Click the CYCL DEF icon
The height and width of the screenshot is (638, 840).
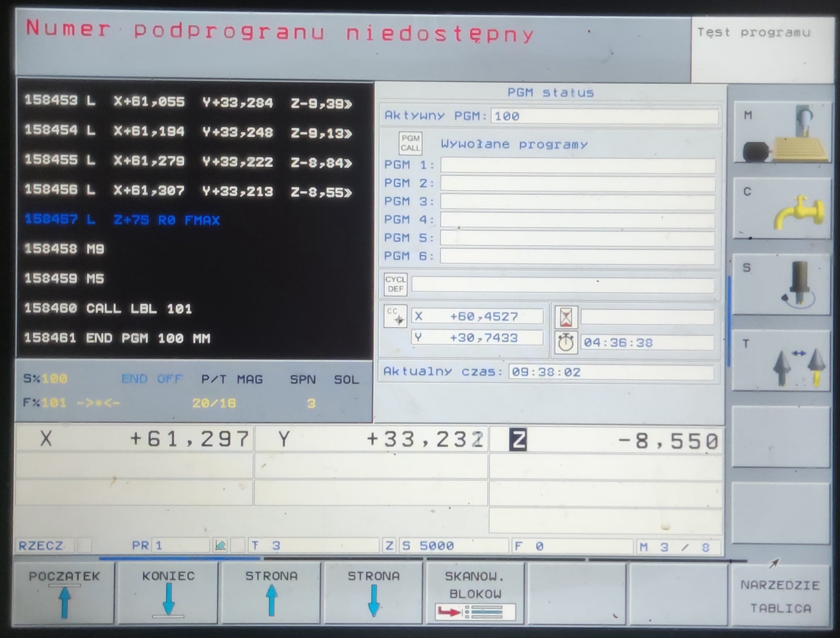395,284
